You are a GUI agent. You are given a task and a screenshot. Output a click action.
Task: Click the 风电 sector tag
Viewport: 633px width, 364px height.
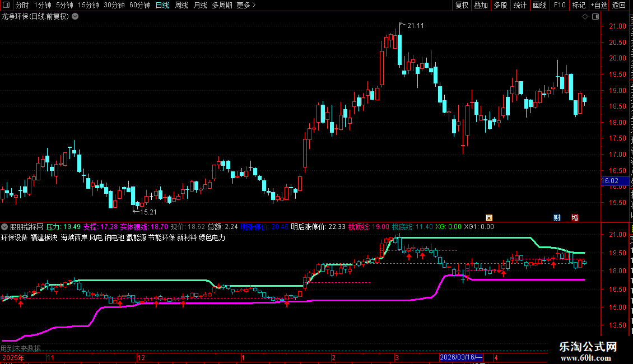click(96, 237)
